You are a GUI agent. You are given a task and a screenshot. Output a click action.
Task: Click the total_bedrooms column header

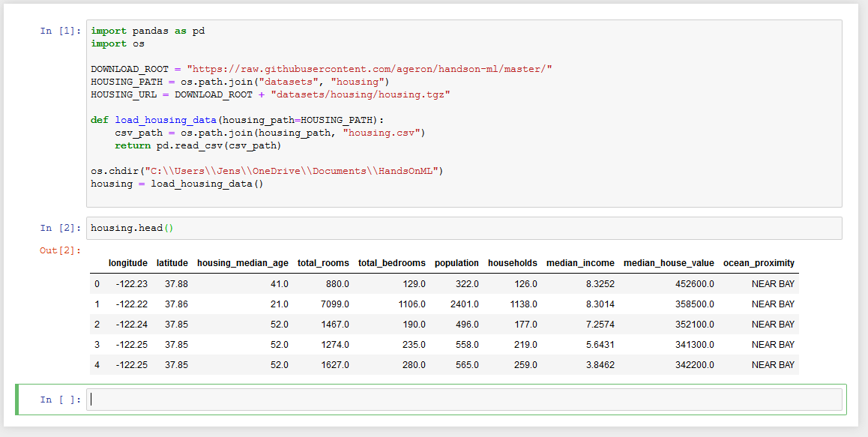tap(392, 263)
